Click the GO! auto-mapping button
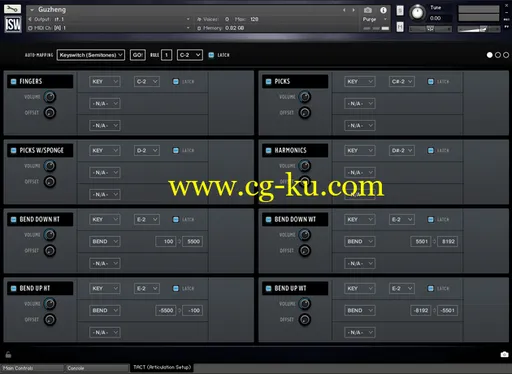This screenshot has height=374, width=512. coord(138,55)
